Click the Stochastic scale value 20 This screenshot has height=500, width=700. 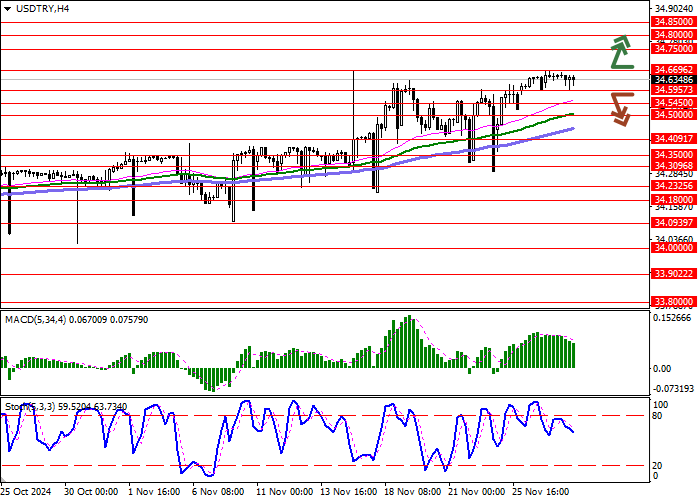[657, 466]
